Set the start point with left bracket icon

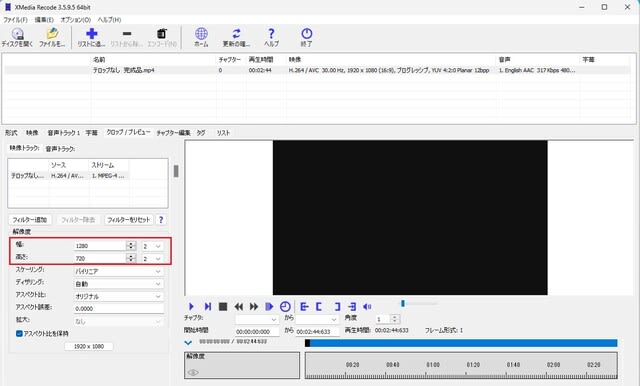pos(319,306)
